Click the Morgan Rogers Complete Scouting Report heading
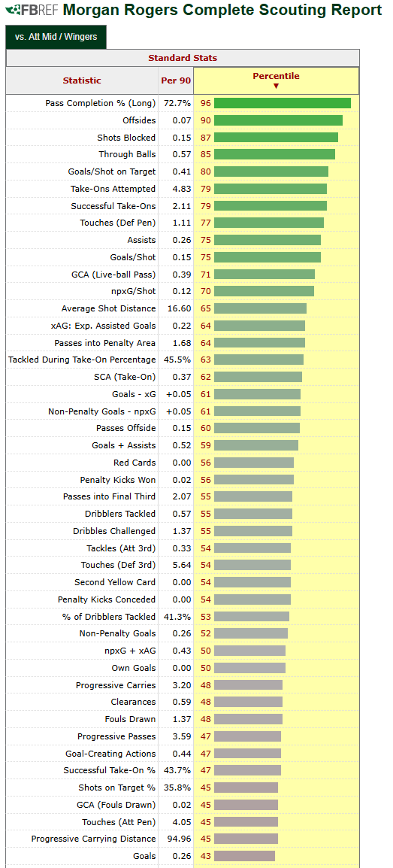 222,10
